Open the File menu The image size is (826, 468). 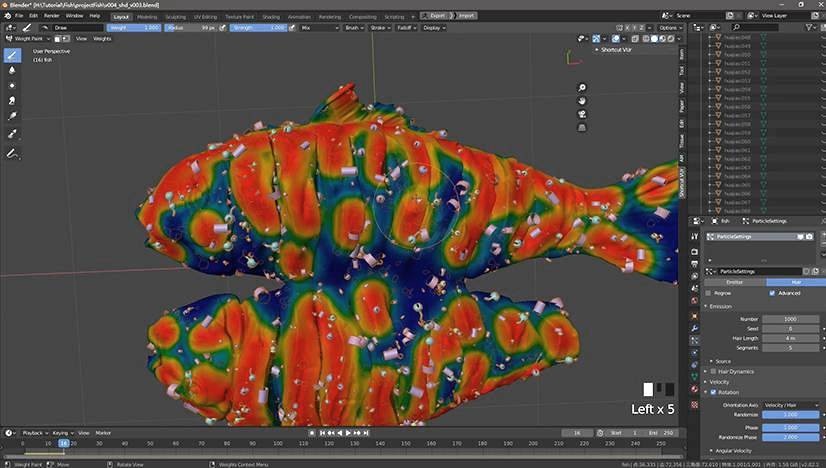coord(19,16)
